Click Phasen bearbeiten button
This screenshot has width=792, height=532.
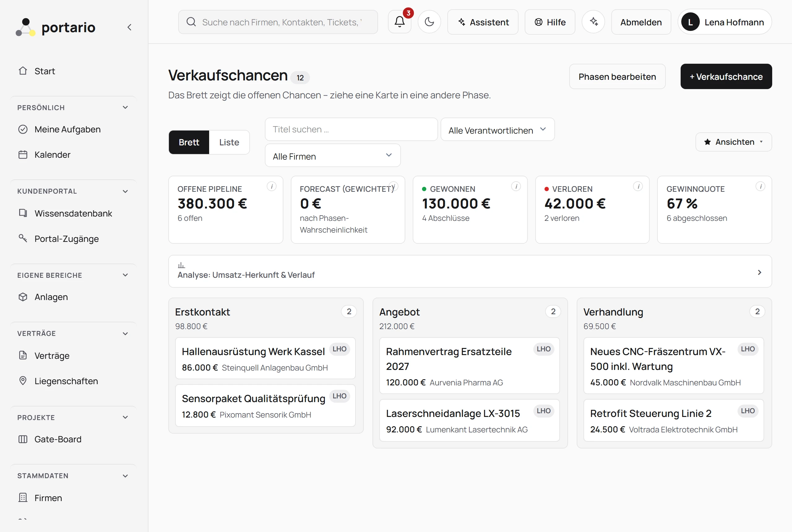[617, 77]
